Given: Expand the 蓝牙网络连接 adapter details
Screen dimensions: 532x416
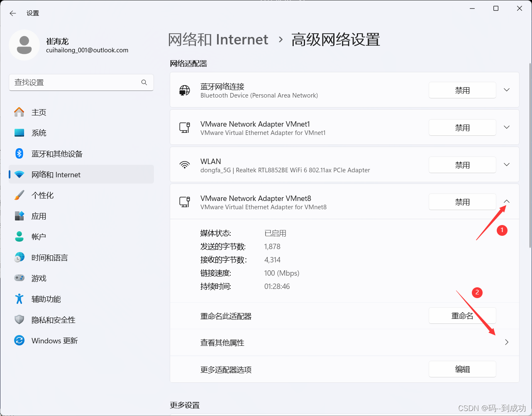Looking at the screenshot, I should (x=507, y=90).
